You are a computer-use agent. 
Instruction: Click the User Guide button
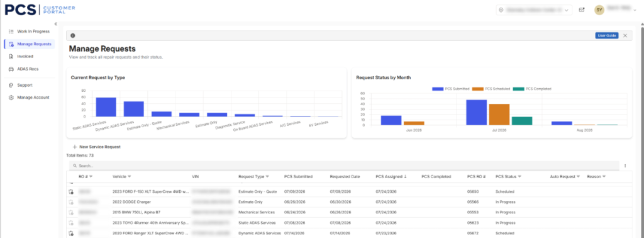(607, 36)
